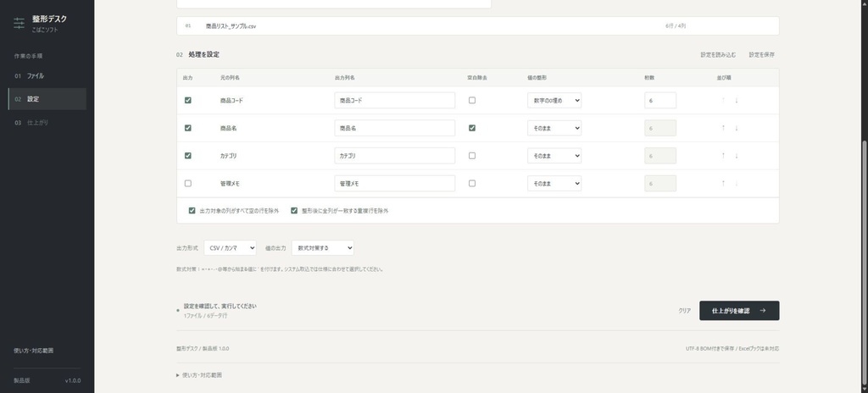Viewport: 868px width, 393px height.
Task: Move 管理メモ row down with arrow
Action: (x=737, y=183)
